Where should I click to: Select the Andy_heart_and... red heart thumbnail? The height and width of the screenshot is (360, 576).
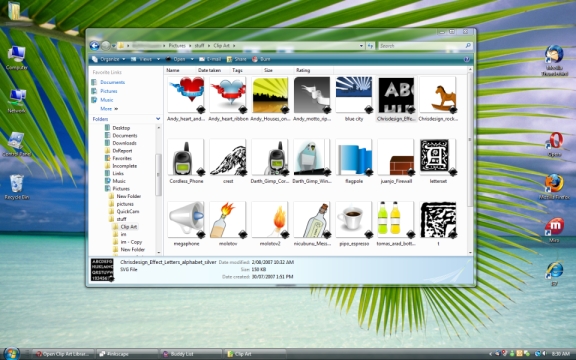186,95
